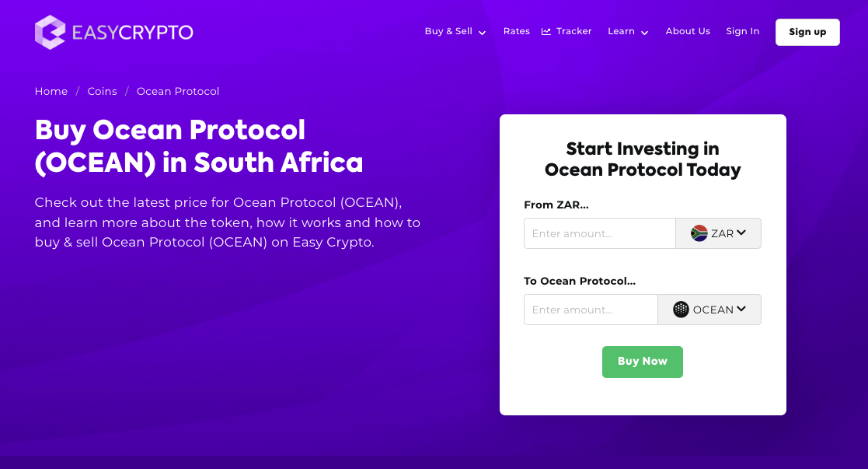Open the ZAR currency dropdown
This screenshot has width=868, height=469.
pyautogui.click(x=719, y=233)
